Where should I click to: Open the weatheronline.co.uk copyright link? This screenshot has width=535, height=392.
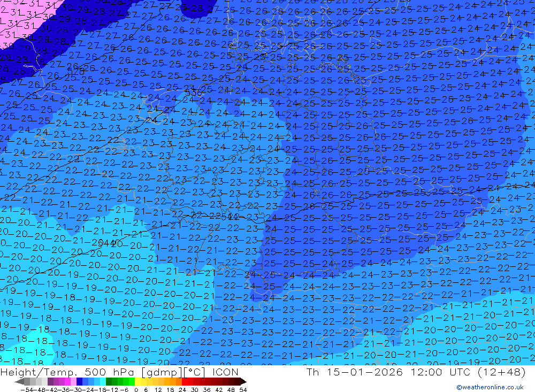pos(490,387)
